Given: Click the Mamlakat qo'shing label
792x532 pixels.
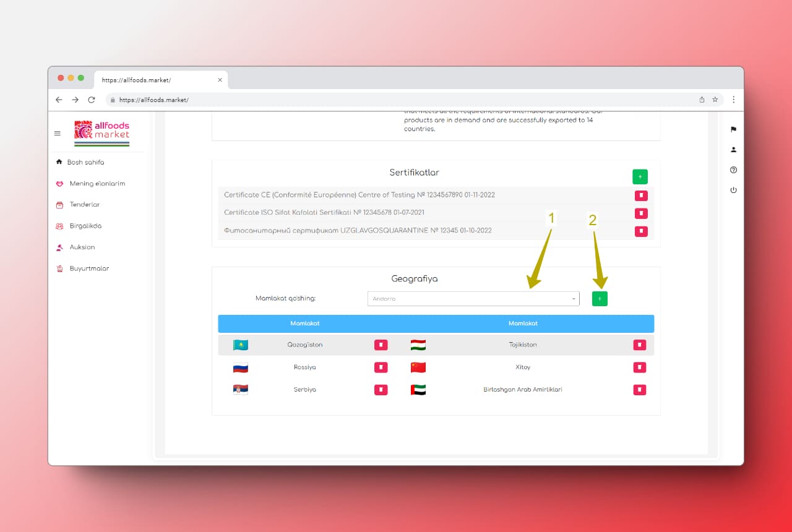Looking at the screenshot, I should tap(285, 299).
